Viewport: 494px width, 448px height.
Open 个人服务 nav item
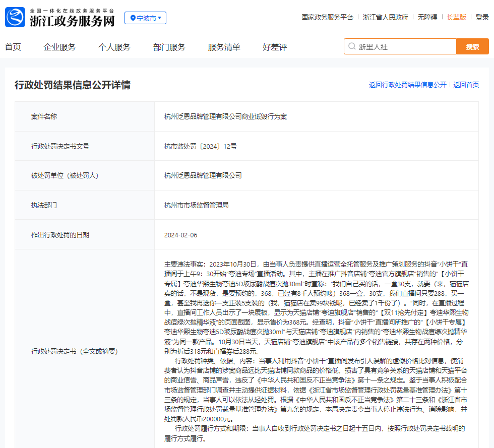(x=114, y=47)
